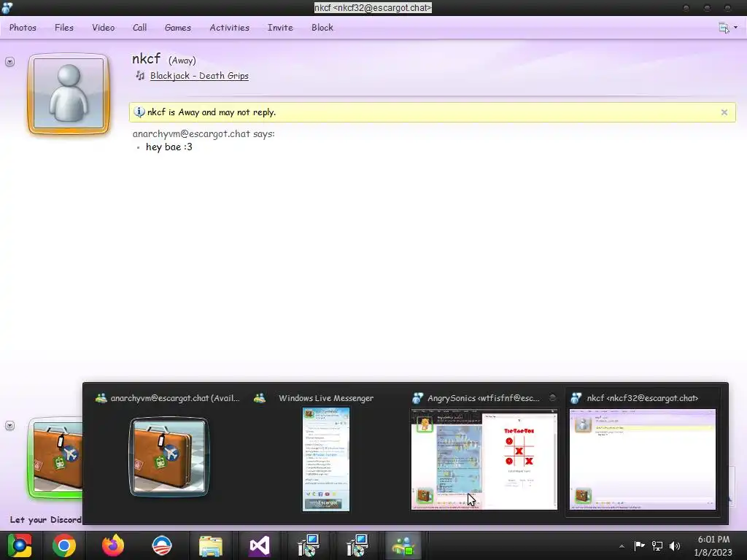
Task: Start a Call from the toolbar
Action: [139, 28]
